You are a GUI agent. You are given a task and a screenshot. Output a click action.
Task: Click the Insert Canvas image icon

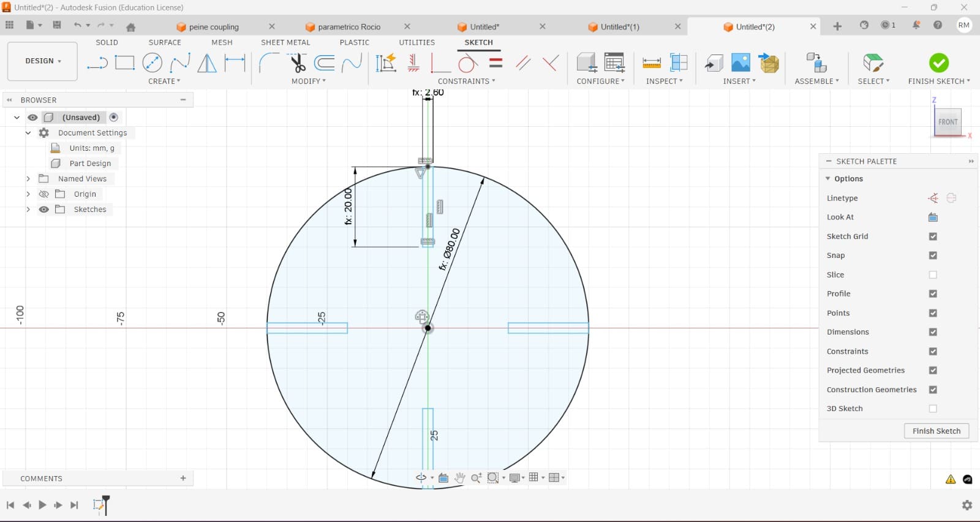741,62
